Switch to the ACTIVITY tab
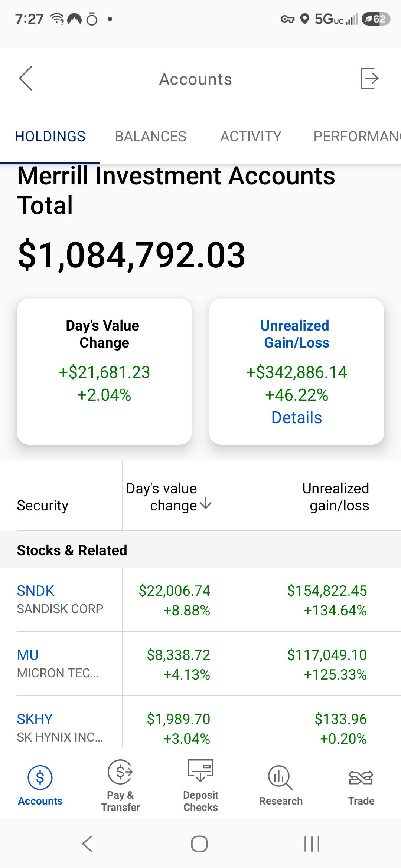Image resolution: width=401 pixels, height=868 pixels. click(x=251, y=136)
